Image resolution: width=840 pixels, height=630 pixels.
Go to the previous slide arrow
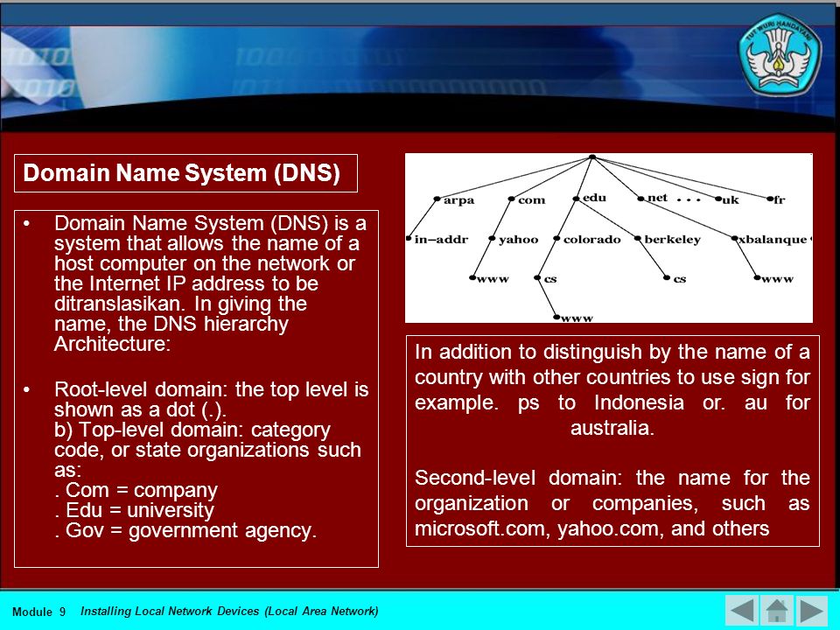click(x=741, y=611)
